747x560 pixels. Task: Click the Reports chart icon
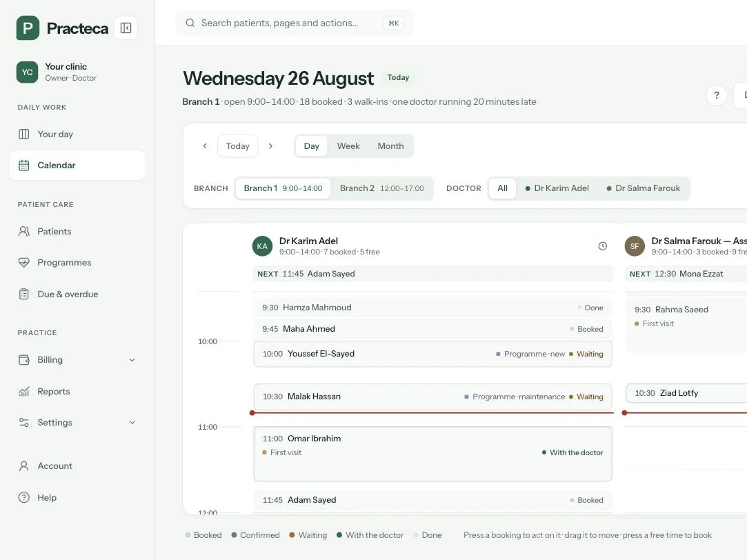[24, 392]
